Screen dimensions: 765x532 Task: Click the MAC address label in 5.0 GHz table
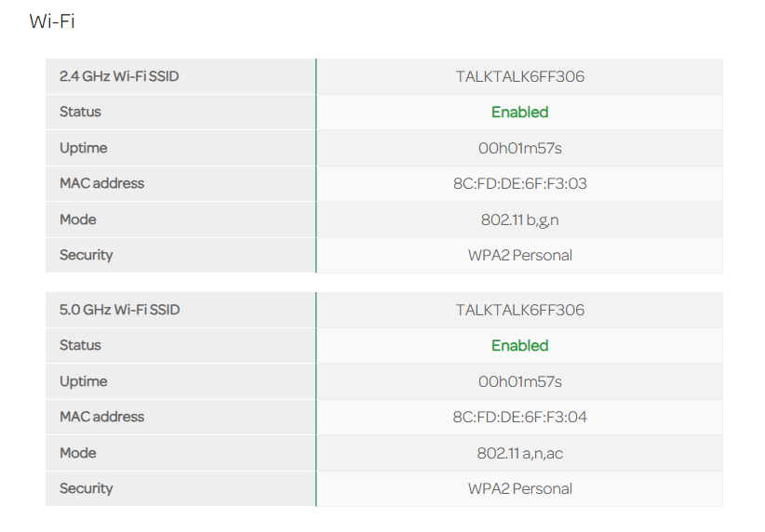(x=101, y=417)
